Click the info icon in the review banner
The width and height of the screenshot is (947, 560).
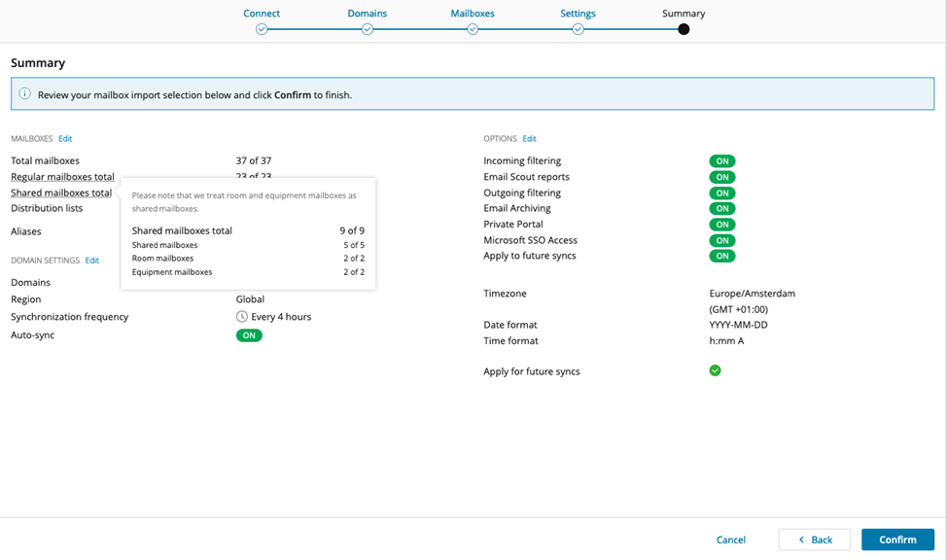(x=22, y=94)
